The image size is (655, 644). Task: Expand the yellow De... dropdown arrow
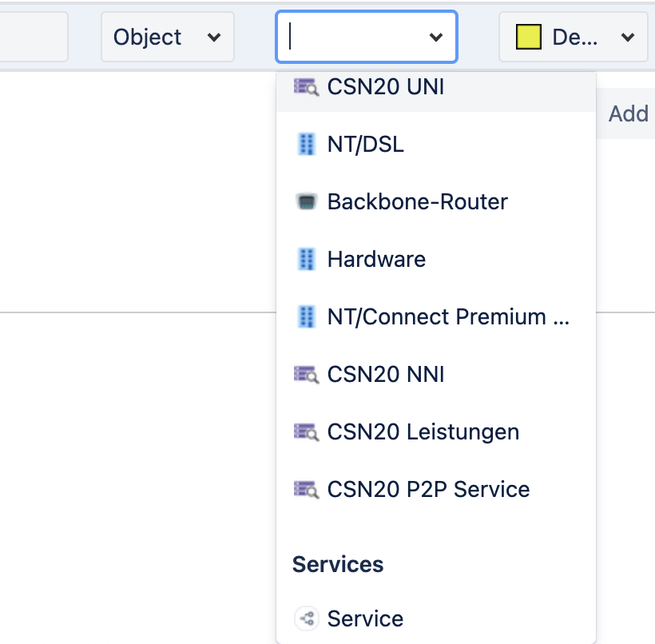pos(627,38)
